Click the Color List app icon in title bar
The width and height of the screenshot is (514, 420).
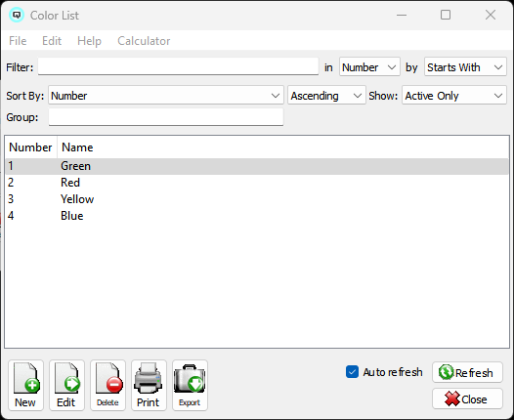pos(17,15)
